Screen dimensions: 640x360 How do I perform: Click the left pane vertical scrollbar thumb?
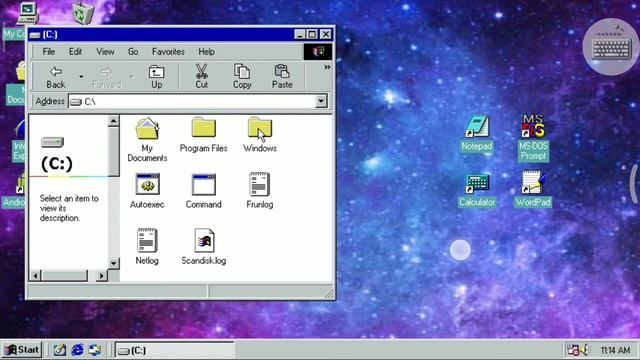(113, 151)
